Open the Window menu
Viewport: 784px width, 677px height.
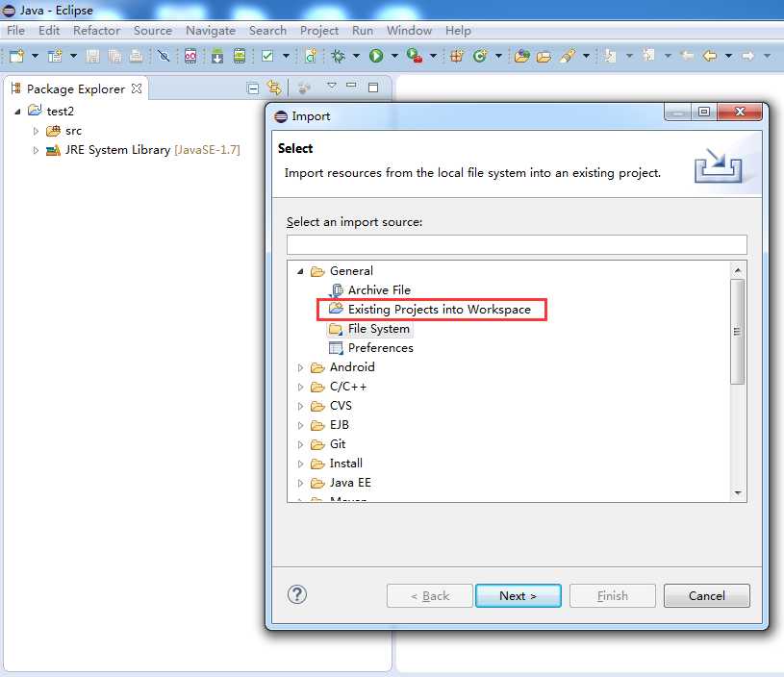click(409, 31)
